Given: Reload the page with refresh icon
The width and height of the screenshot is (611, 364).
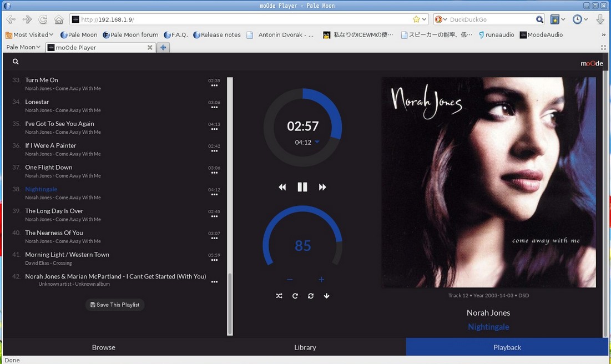Looking at the screenshot, I should pyautogui.click(x=43, y=19).
